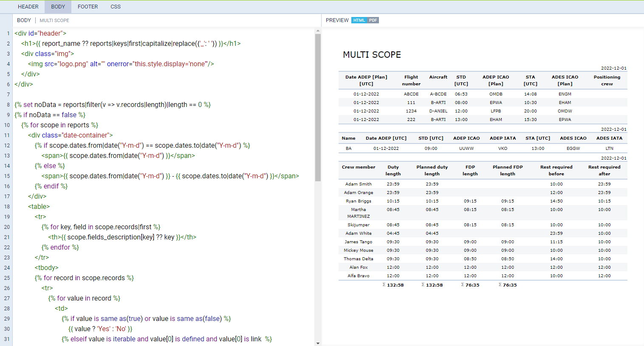Click the LTN cell

pos(610,149)
